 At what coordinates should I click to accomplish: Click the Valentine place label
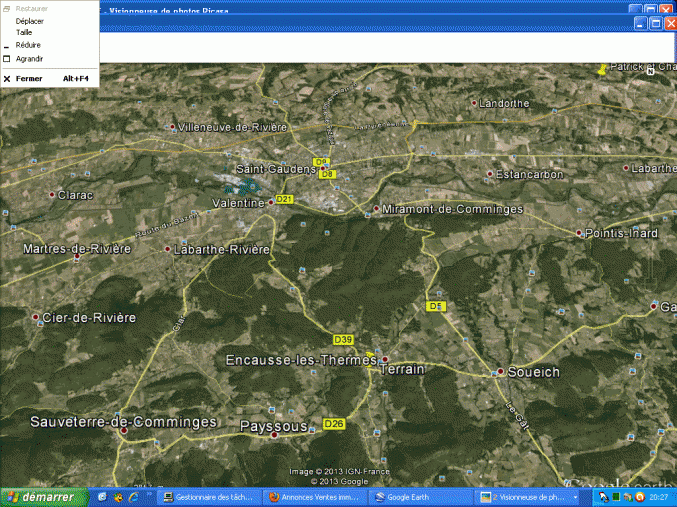coord(238,203)
